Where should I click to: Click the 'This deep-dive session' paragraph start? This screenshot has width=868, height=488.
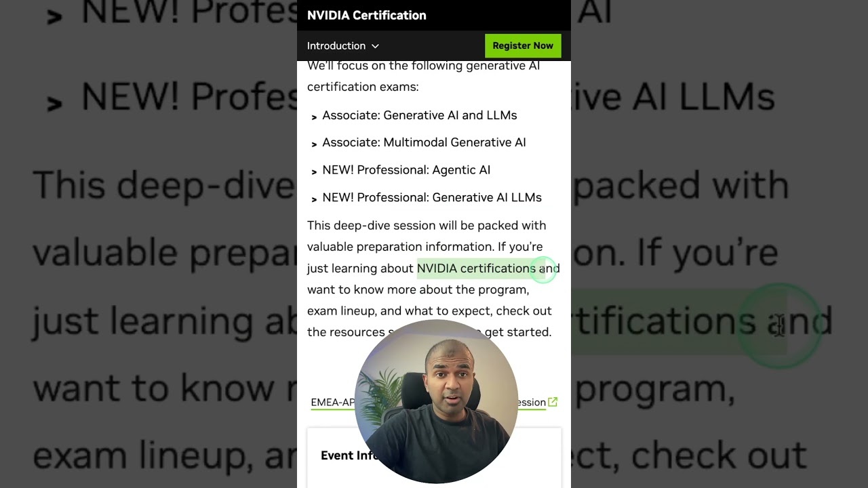[x=366, y=226]
